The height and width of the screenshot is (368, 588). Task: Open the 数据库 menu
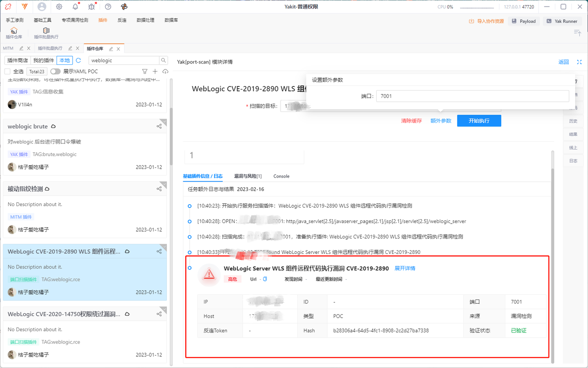(171, 20)
